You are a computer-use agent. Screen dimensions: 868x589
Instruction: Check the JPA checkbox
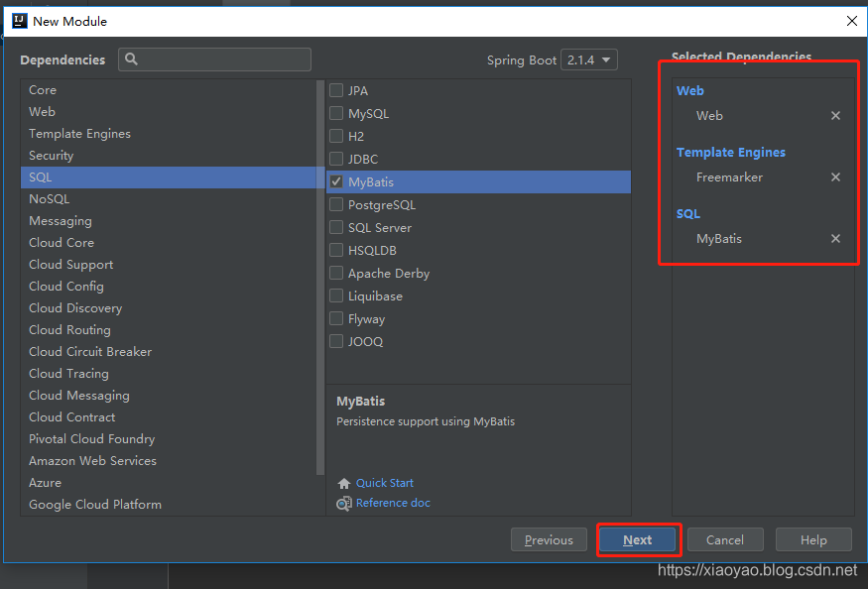coord(335,90)
